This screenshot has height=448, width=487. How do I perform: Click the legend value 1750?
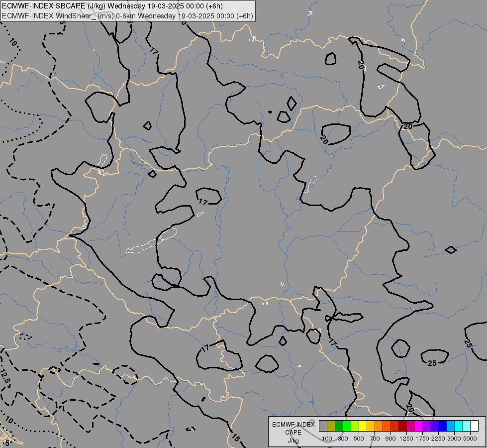click(422, 439)
